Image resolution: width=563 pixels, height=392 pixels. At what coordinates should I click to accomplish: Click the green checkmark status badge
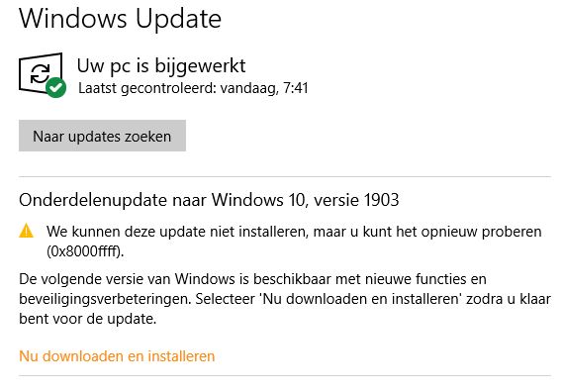click(x=55, y=87)
